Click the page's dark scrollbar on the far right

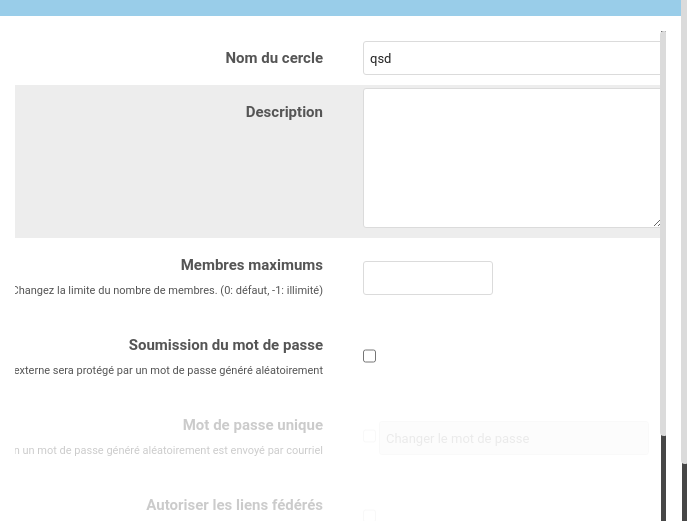coord(684,493)
